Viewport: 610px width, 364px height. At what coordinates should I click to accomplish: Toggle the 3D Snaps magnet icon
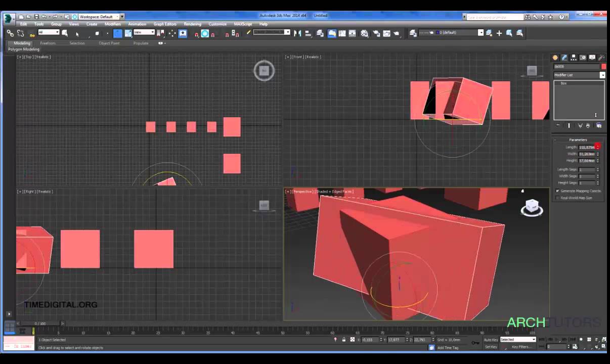coord(197,34)
